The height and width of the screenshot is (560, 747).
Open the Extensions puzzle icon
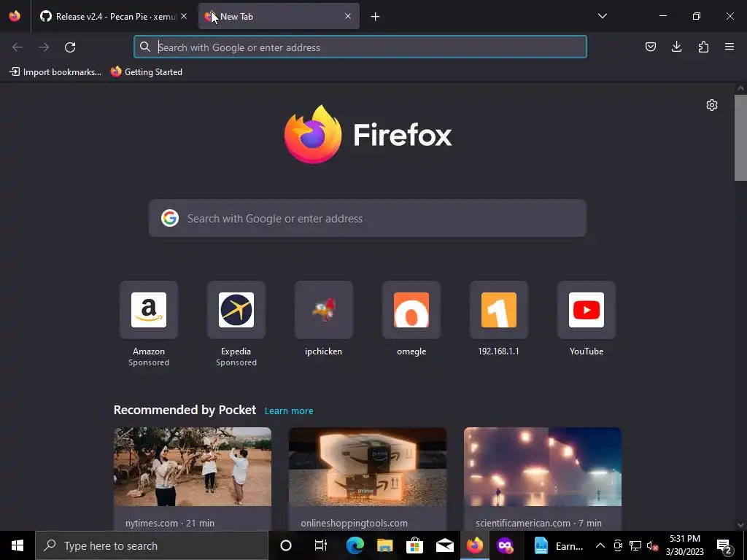coord(703,47)
